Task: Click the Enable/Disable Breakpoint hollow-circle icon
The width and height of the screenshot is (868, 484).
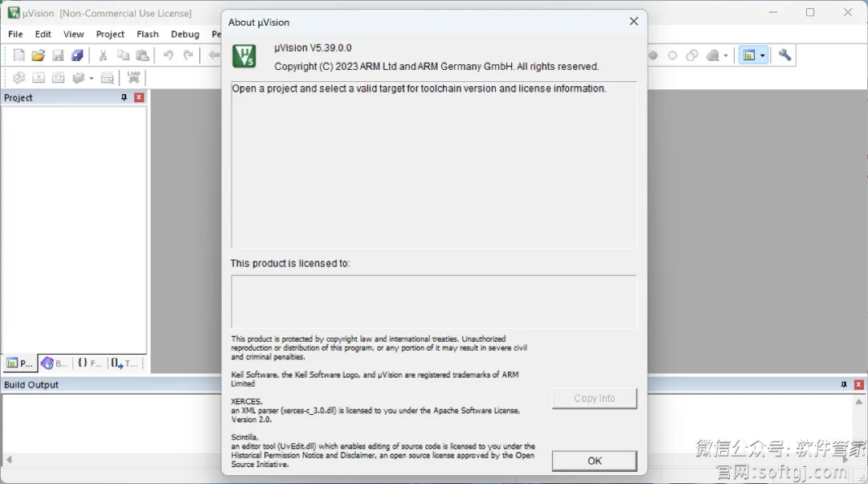Action: coord(673,55)
